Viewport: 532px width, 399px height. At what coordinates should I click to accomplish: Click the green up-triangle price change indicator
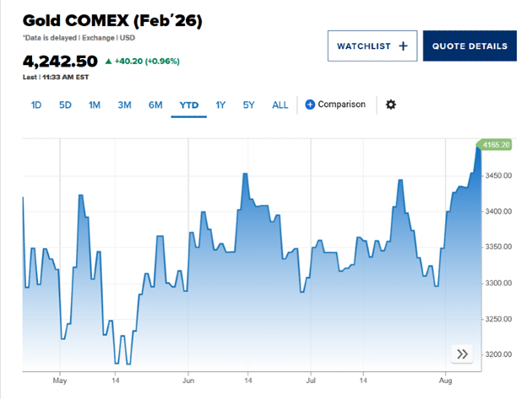(108, 62)
